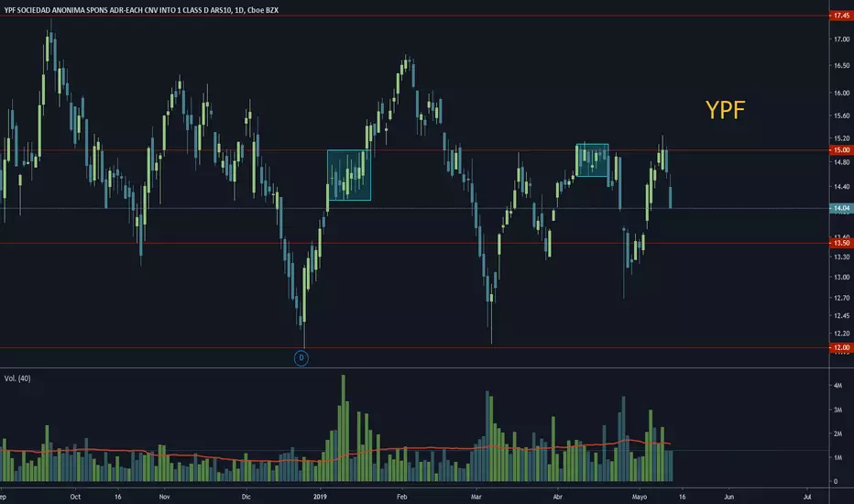Click the April teal rectangle drawing
The width and height of the screenshot is (854, 504).
point(592,160)
